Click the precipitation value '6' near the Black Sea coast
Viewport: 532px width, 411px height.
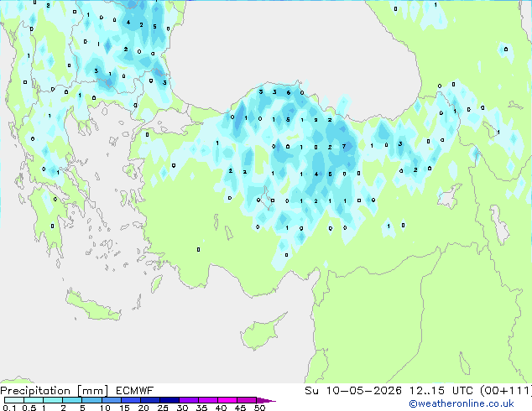289,92
